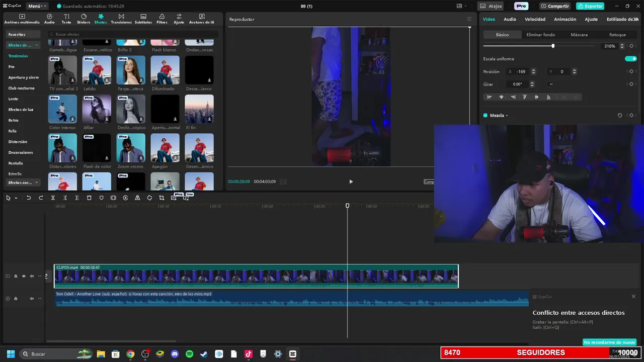Open Archivos multimedia panel
644x362 pixels.
[x=22, y=19]
